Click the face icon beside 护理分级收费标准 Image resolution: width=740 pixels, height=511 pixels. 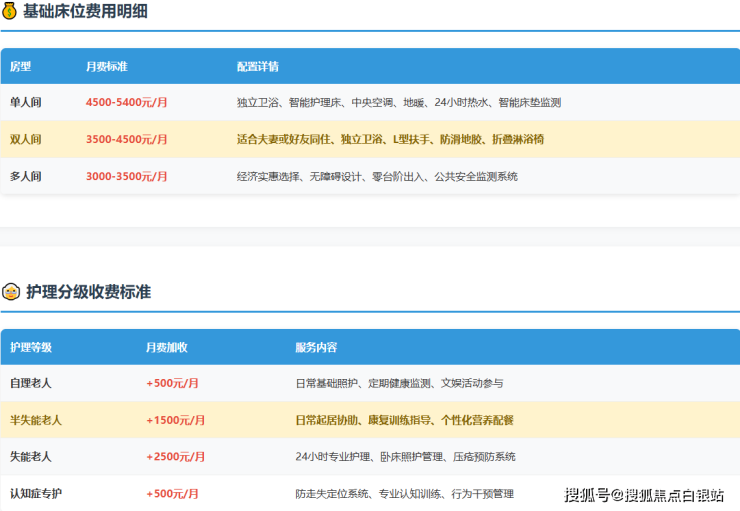click(11, 292)
